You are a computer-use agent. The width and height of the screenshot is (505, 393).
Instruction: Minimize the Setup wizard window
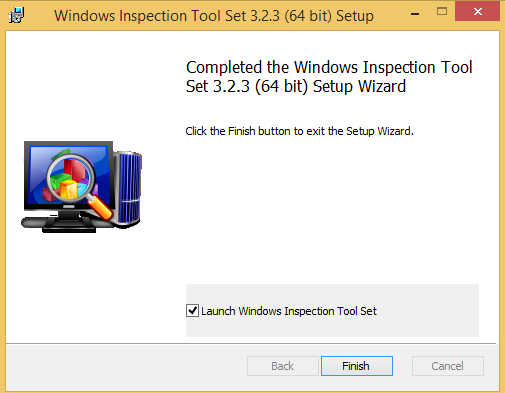(415, 14)
